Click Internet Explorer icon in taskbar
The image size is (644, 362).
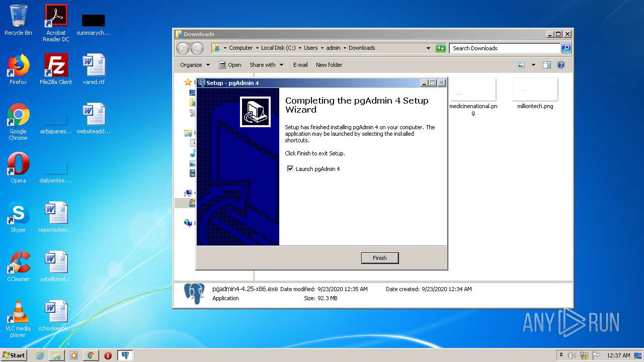click(x=40, y=355)
